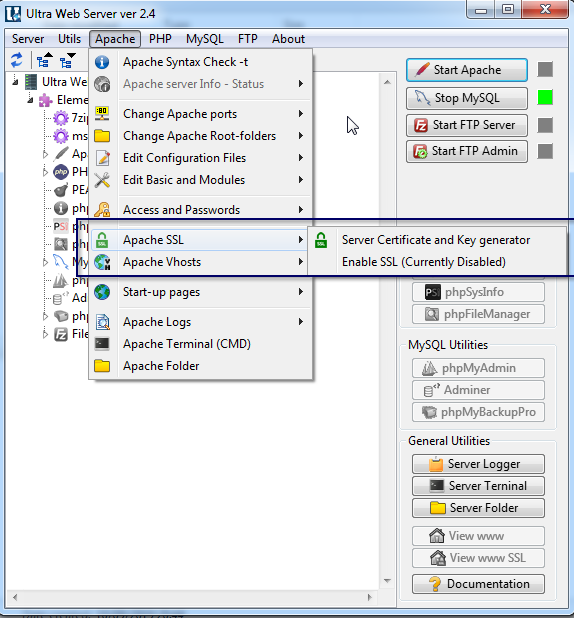Open the Utils menu

click(x=69, y=39)
